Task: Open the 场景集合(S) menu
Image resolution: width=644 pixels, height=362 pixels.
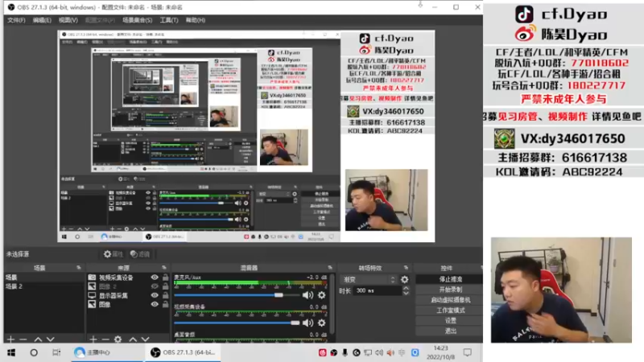Action: (137, 20)
